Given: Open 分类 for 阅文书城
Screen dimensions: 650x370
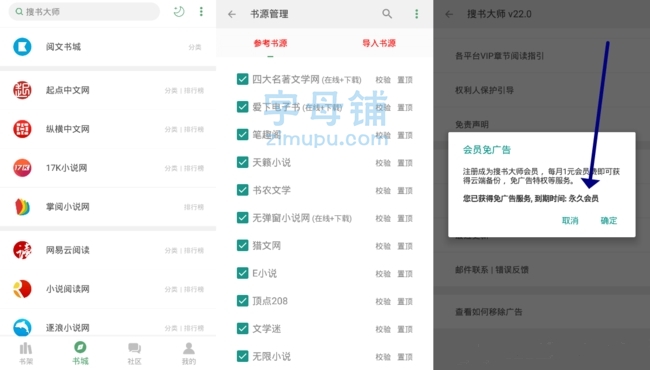Looking at the screenshot, I should 194,47.
